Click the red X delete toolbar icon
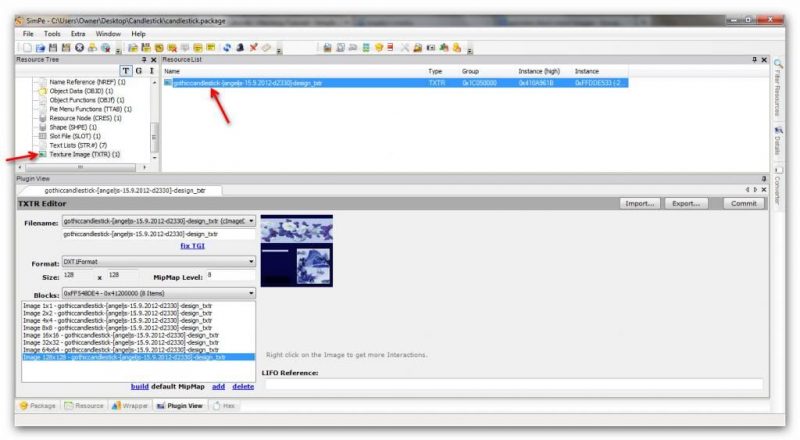Screen dimensions: 800x440 pos(253,47)
